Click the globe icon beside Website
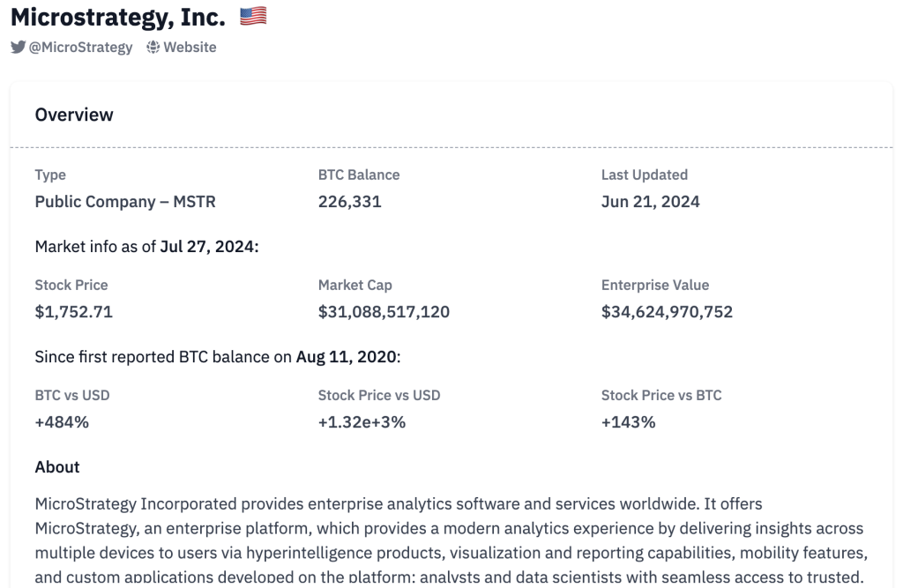This screenshot has height=588, width=903. pos(153,47)
